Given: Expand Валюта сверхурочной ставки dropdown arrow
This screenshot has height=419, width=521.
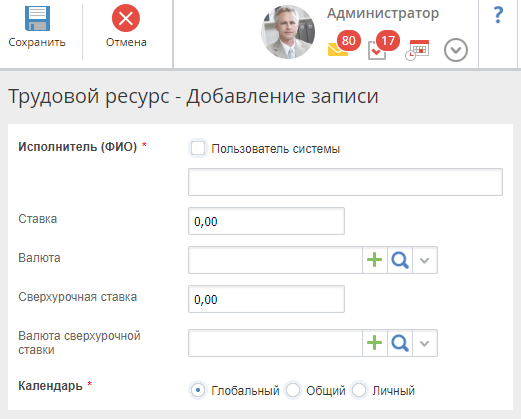Looking at the screenshot, I should (425, 343).
